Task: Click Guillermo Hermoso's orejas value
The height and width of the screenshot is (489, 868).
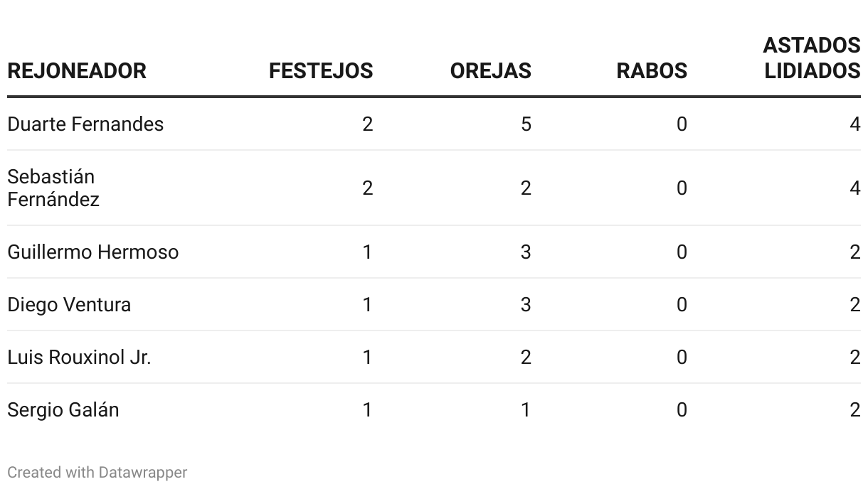Action: (526, 252)
